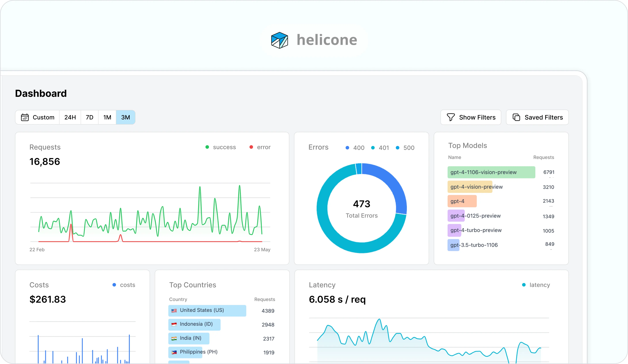628x364 pixels.
Task: Click the Indonesia flag in Top Countries
Action: coord(174,324)
